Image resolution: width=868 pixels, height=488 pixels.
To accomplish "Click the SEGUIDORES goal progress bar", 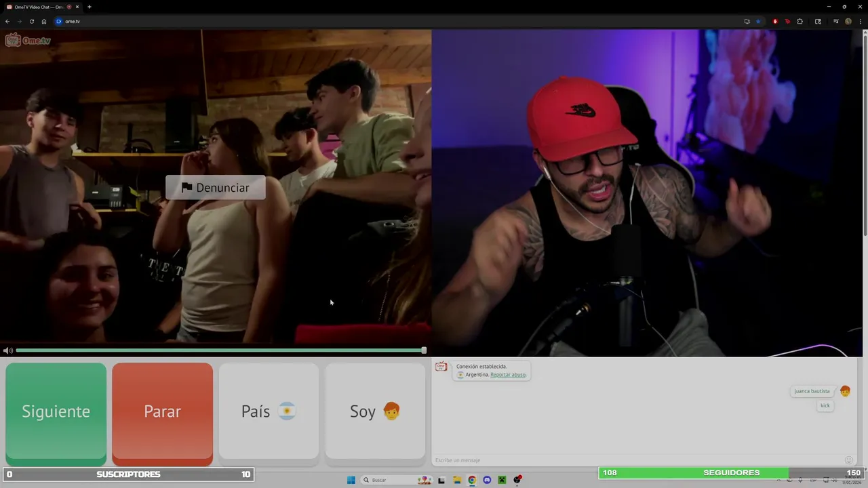I will tap(731, 472).
